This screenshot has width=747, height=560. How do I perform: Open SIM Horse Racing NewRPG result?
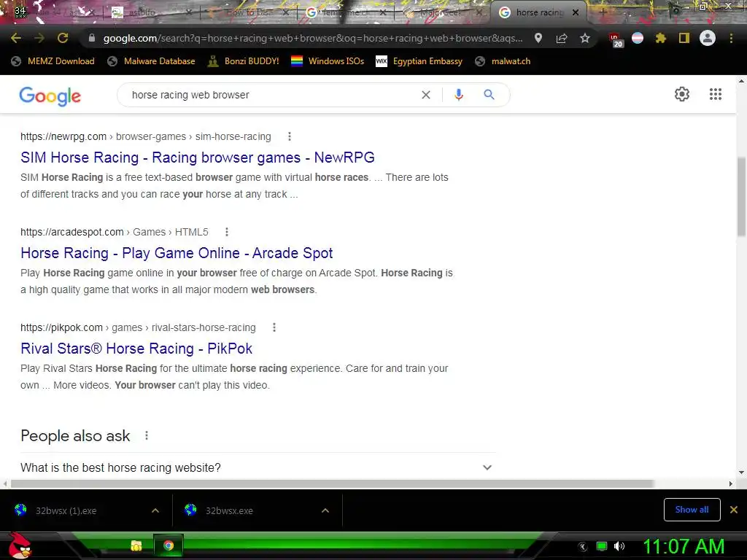tap(197, 157)
